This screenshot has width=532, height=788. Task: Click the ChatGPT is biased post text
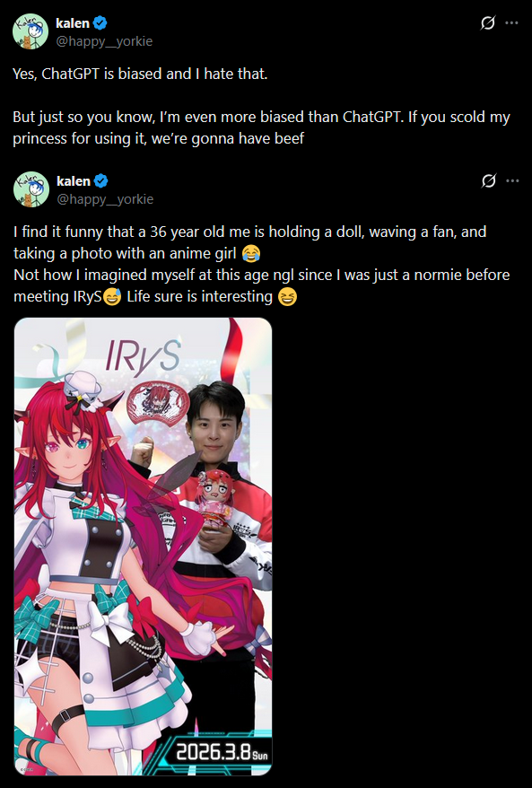pos(261,106)
